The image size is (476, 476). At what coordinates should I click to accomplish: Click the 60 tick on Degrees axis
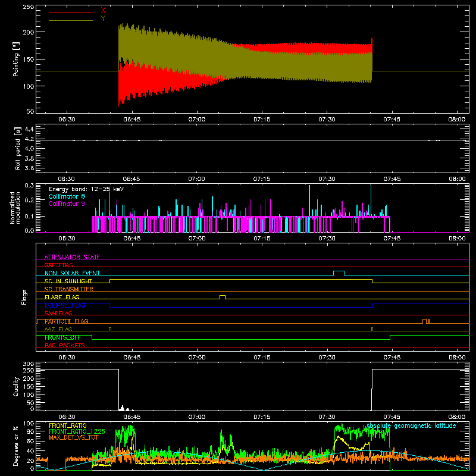pos(30,441)
